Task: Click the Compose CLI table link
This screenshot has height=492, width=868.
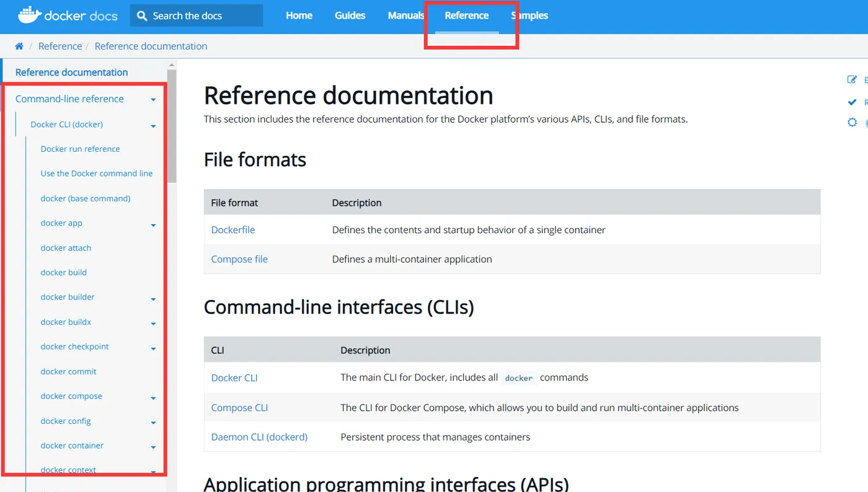Action: click(x=239, y=408)
